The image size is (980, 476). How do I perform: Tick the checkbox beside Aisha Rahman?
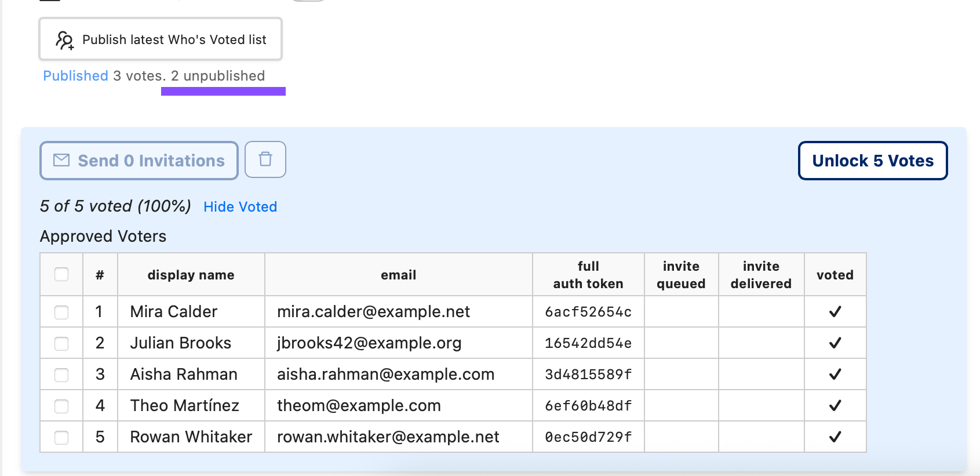click(61, 375)
